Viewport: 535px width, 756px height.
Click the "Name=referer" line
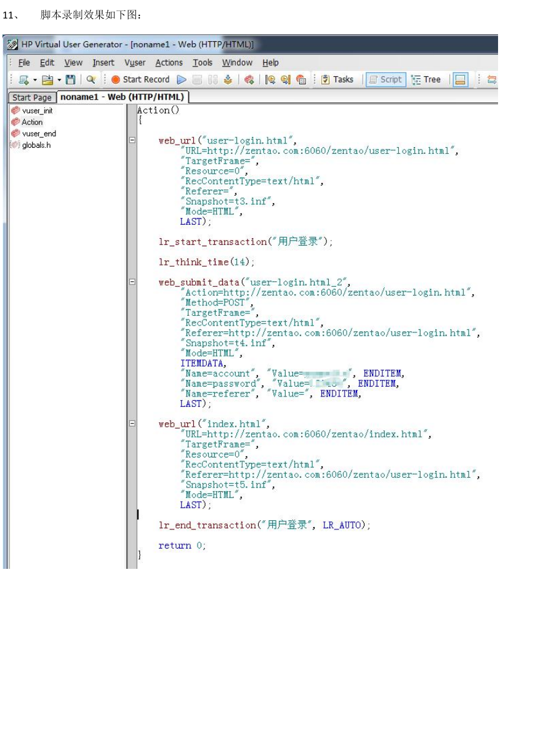(271, 394)
